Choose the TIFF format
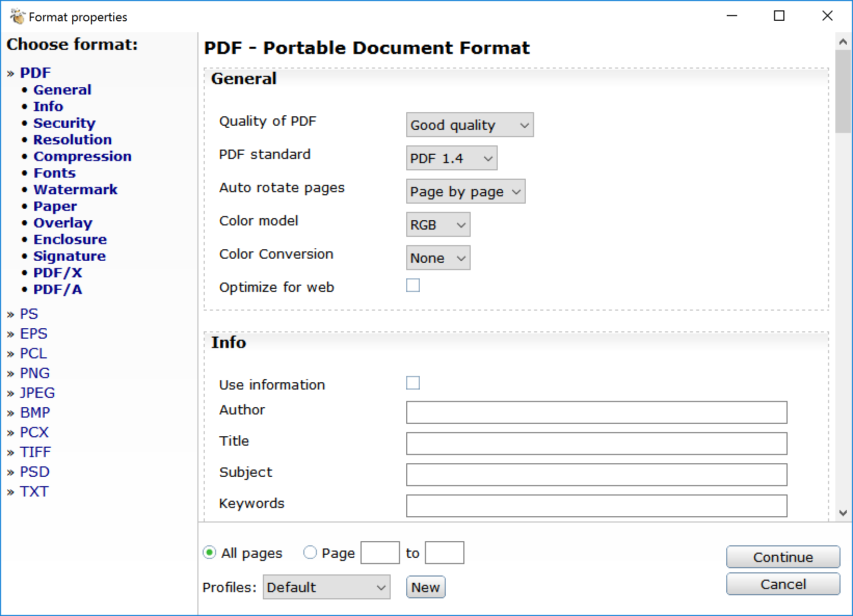 pos(35,452)
